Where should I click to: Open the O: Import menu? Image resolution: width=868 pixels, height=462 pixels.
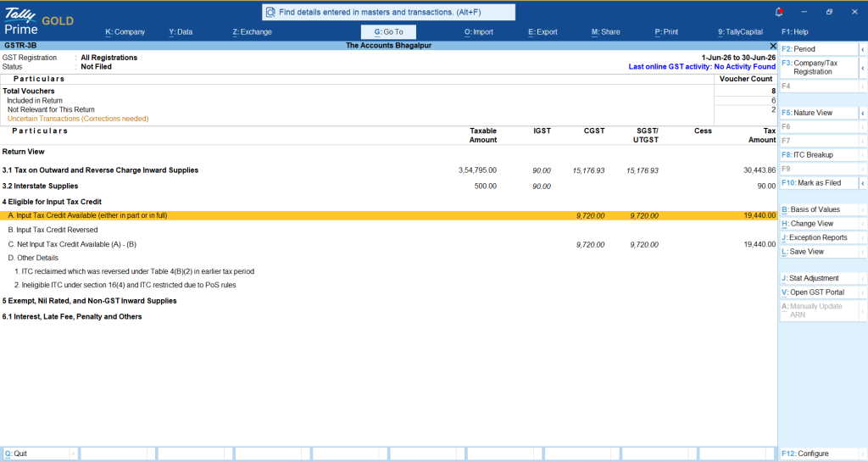click(x=479, y=32)
